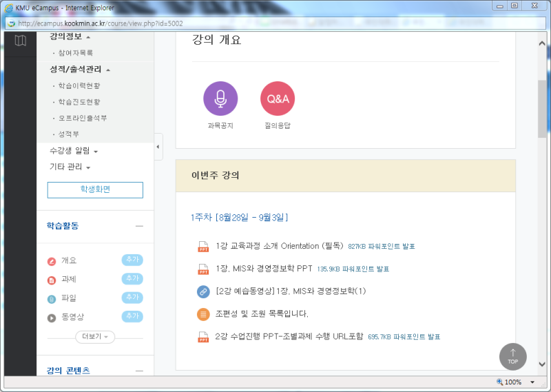
Task: Collapse the left sidebar with arrow handle
Action: tap(158, 147)
